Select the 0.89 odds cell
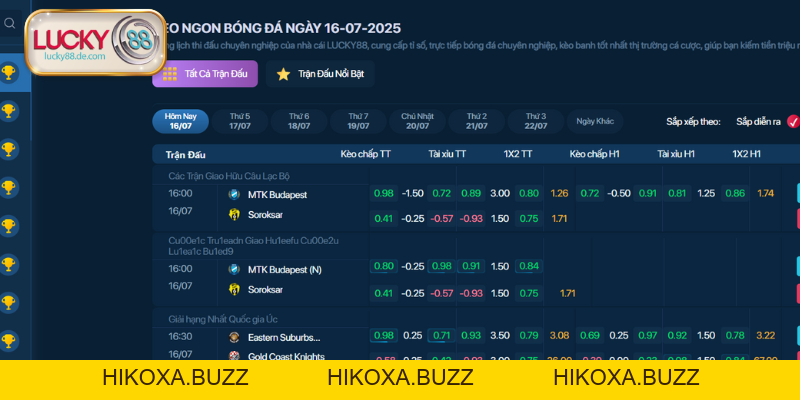 470,193
